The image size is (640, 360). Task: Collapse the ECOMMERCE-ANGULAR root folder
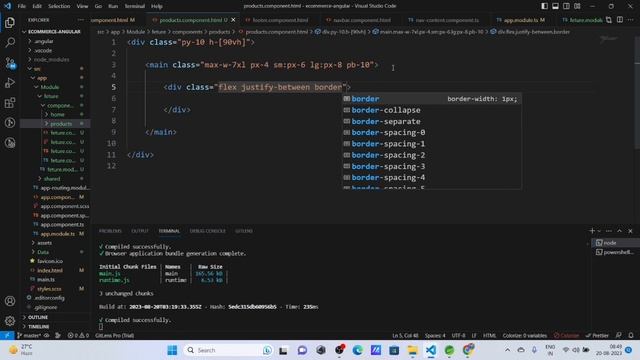tap(54, 31)
